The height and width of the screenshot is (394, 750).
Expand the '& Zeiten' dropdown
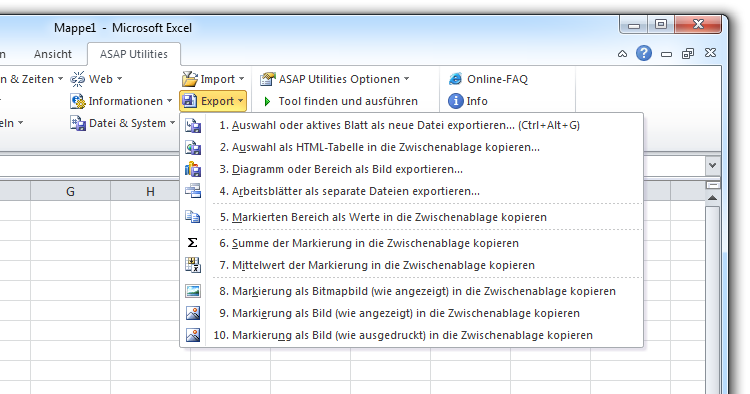click(x=60, y=79)
